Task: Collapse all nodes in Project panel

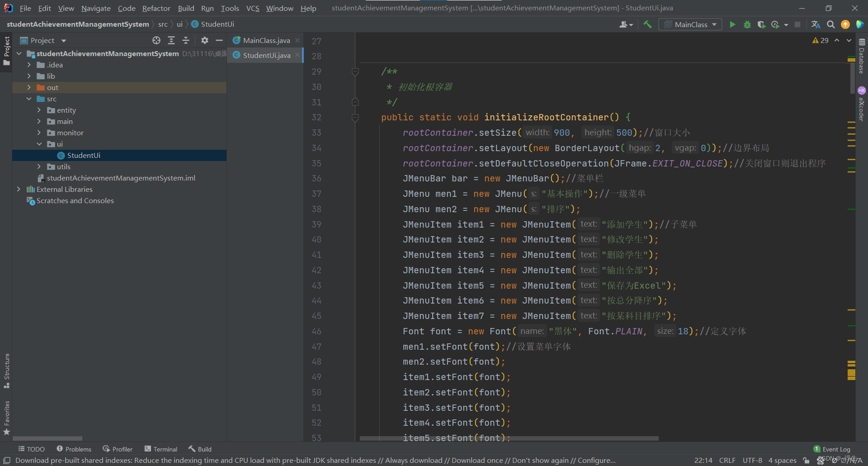Action: point(186,40)
